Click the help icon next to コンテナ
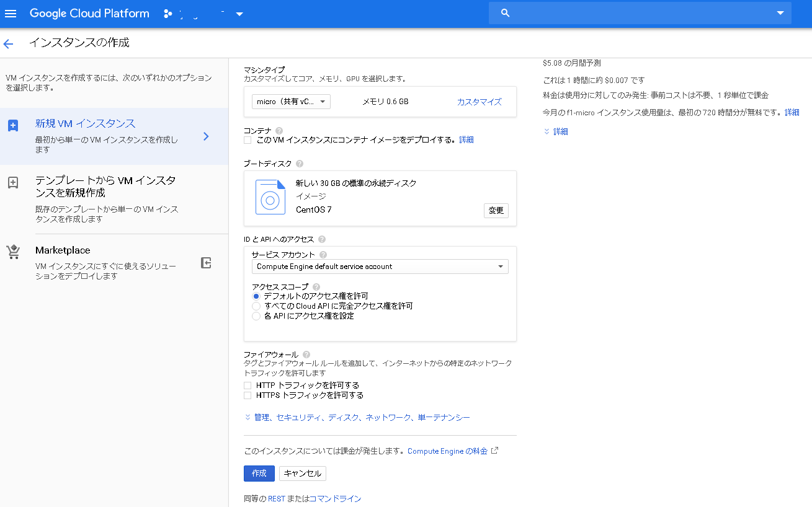This screenshot has height=507, width=812. pos(279,131)
